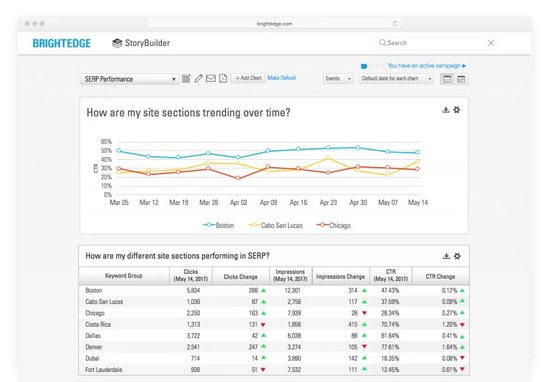550x382 pixels.
Task: Sort by Clicks (May 14, 2017) column
Action: tap(191, 276)
